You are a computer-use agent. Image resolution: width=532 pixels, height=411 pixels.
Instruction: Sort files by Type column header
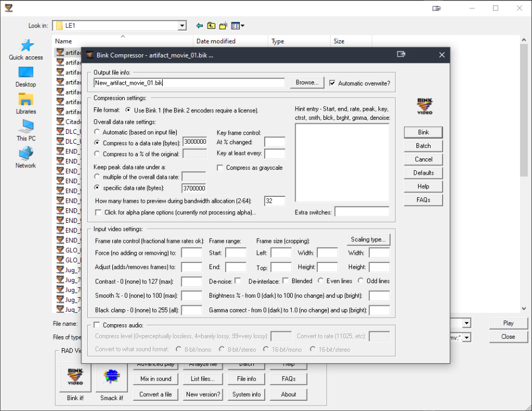click(x=299, y=41)
